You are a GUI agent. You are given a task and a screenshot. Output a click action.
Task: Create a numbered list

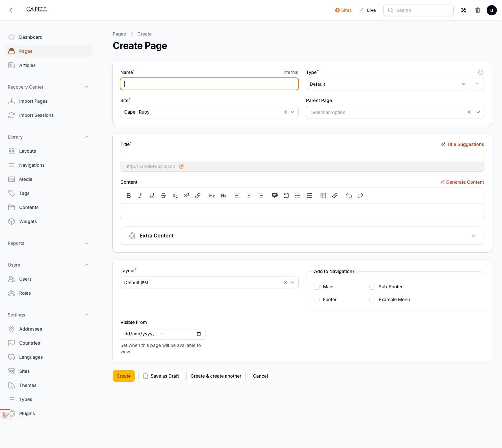pos(309,196)
